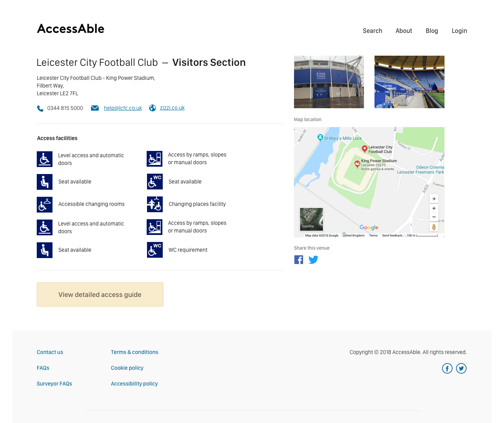The image size is (504, 423).
Task: Zoom out on the map
Action: point(434,217)
